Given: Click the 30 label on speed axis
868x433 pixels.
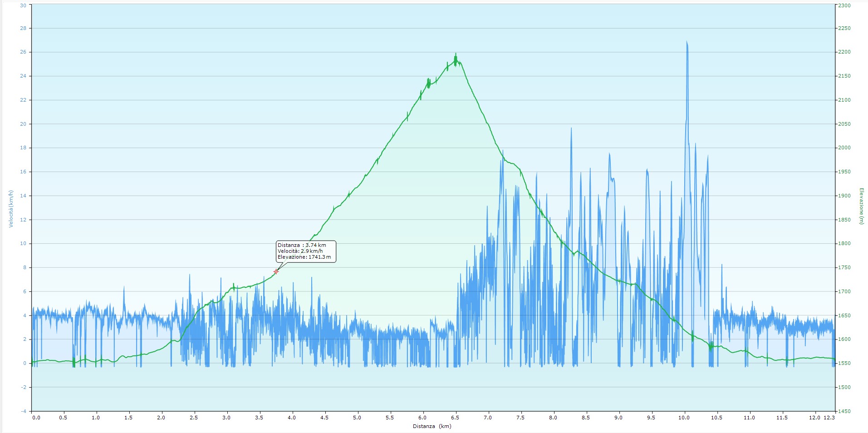Looking at the screenshot, I should click(24, 5).
